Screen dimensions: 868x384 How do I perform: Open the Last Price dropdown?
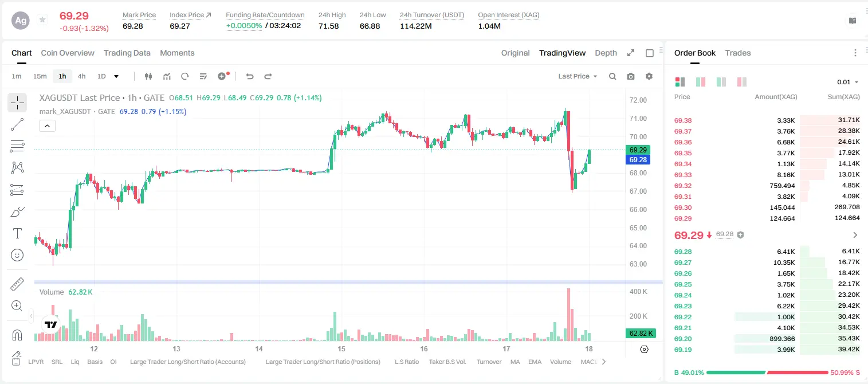point(578,76)
